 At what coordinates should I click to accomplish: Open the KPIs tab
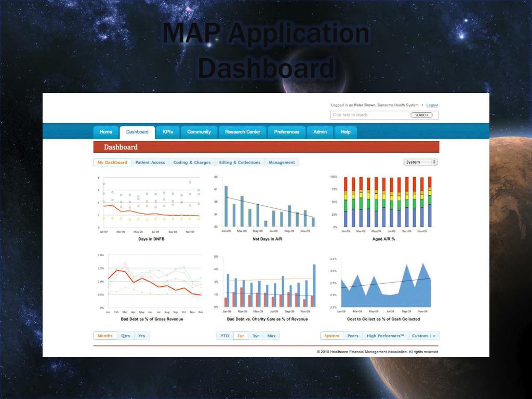(x=168, y=132)
